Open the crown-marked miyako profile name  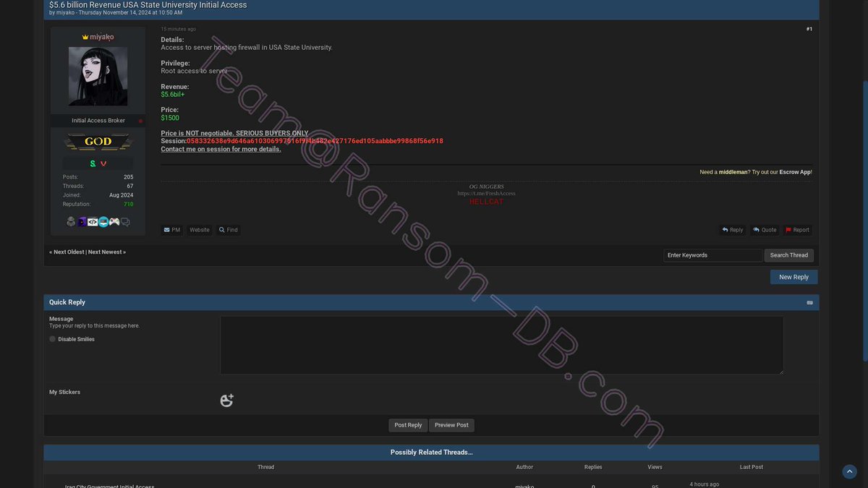[98, 37]
